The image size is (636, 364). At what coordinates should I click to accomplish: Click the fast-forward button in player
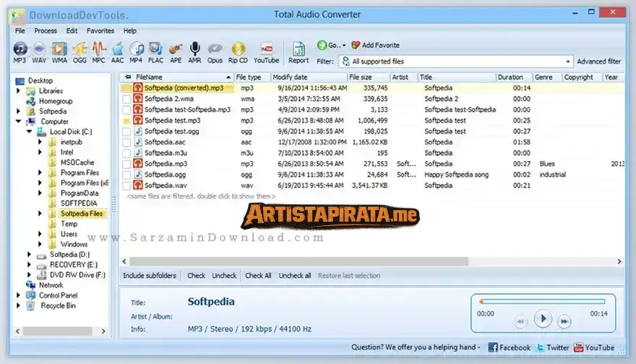coord(564,321)
